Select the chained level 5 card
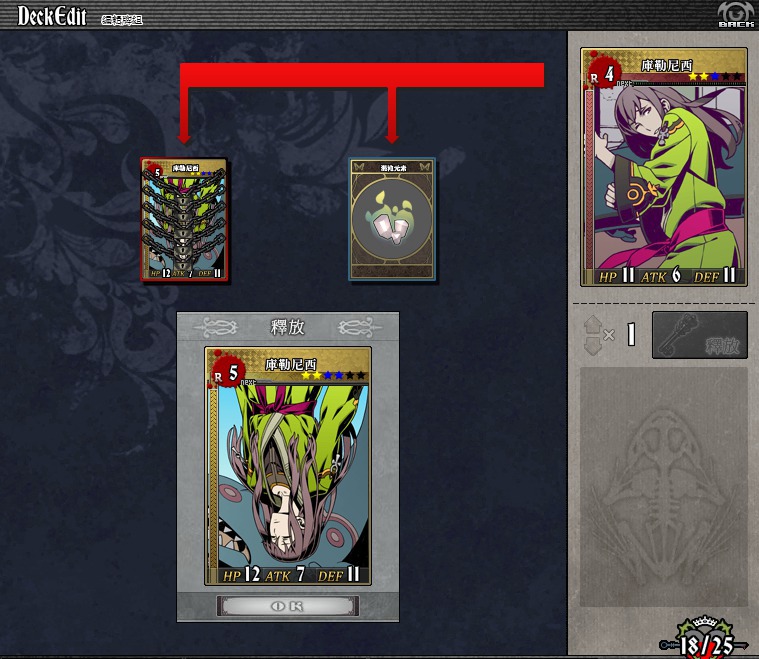This screenshot has width=759, height=659. [184, 219]
